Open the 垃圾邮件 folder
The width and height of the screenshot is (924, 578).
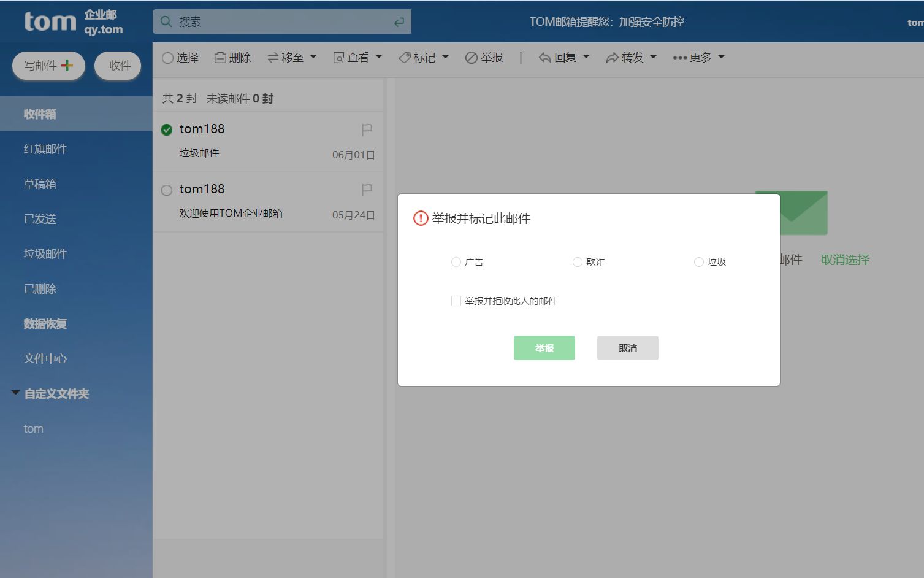point(44,253)
